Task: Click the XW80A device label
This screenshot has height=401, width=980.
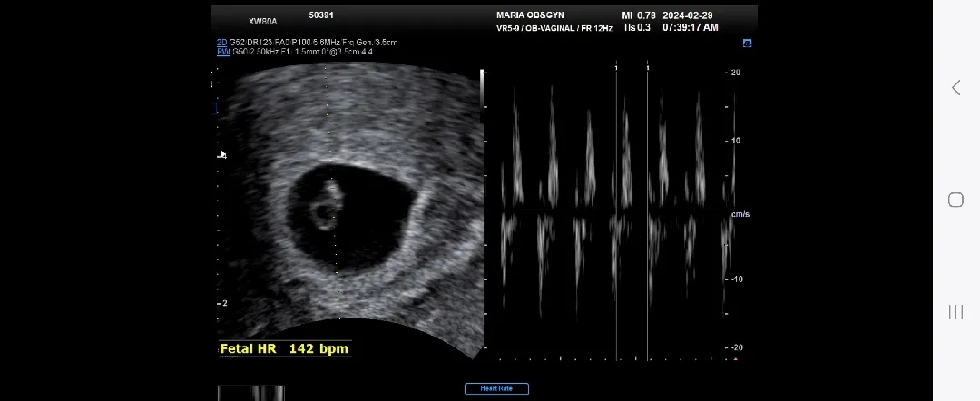Action: pos(262,21)
